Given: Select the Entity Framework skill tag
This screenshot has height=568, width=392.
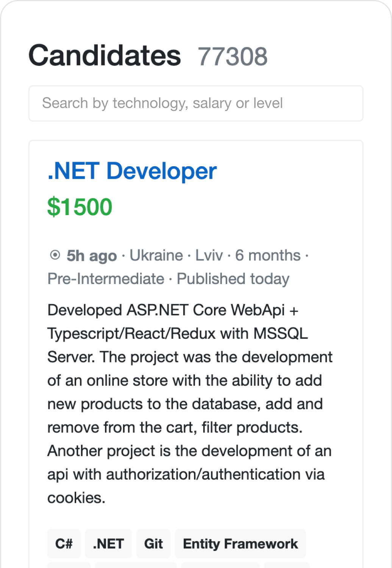Looking at the screenshot, I should pyautogui.click(x=241, y=544).
